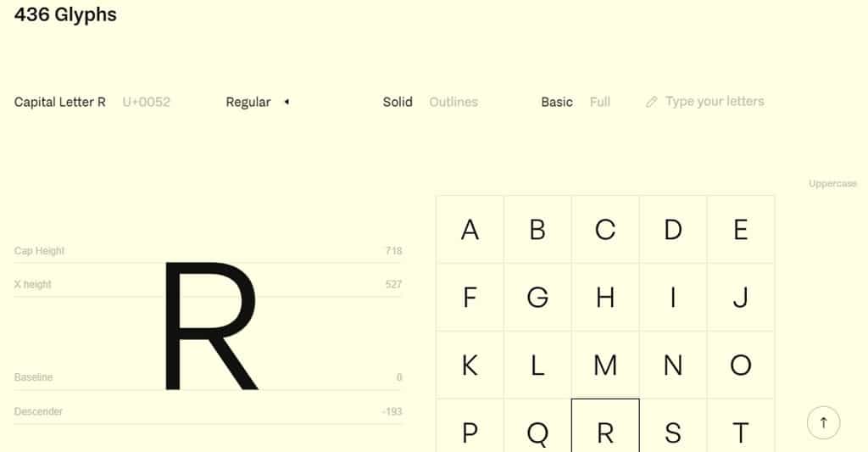Choose the Full glyph set
The height and width of the screenshot is (452, 868).
[600, 102]
